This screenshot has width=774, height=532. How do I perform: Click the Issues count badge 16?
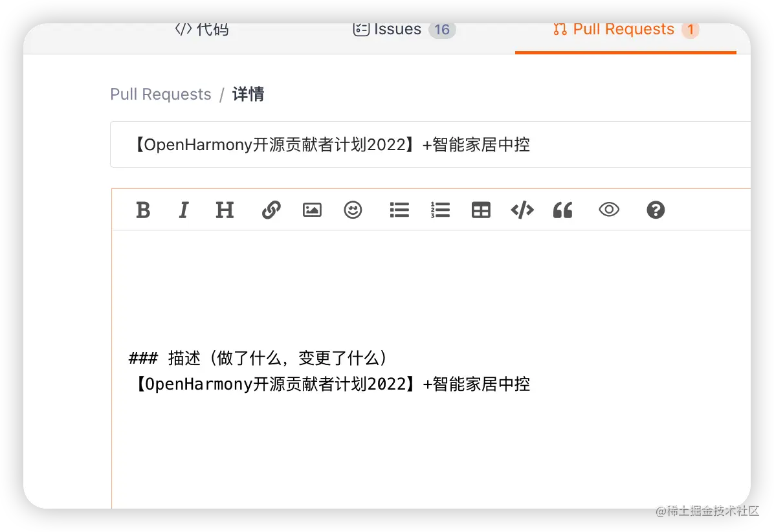click(442, 30)
